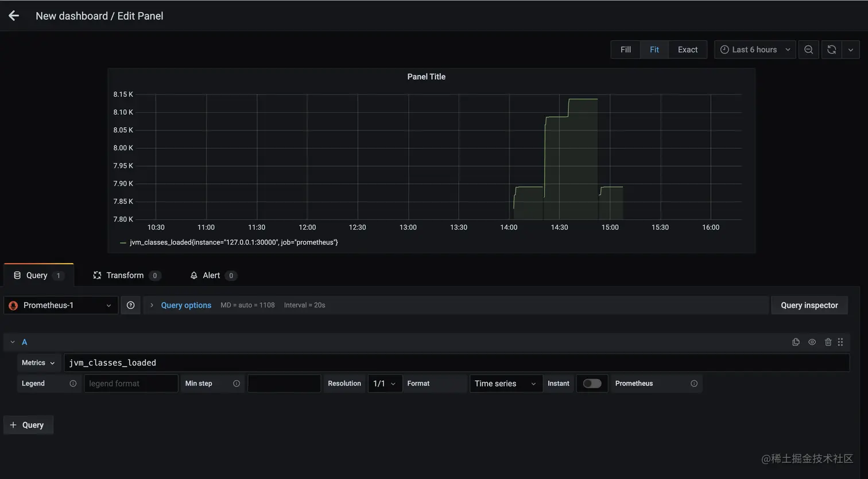Click the bell icon on Alert tab
The image size is (868, 479).
pyautogui.click(x=194, y=275)
